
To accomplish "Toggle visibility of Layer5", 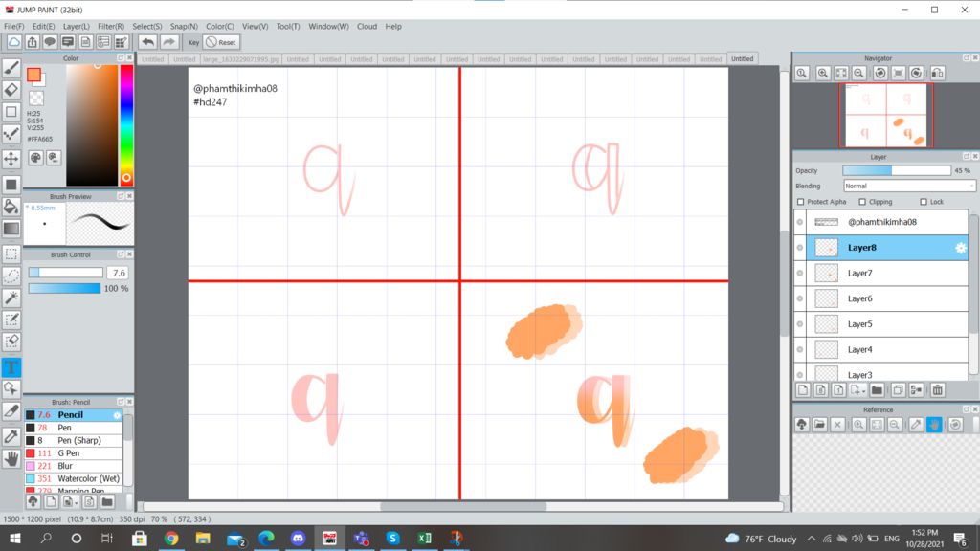I will [800, 324].
